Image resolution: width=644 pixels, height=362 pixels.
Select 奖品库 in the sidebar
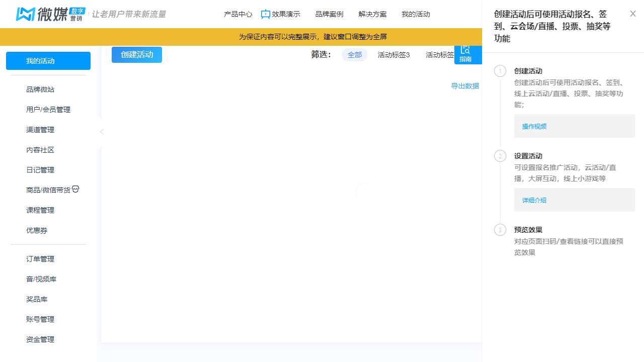point(37,299)
